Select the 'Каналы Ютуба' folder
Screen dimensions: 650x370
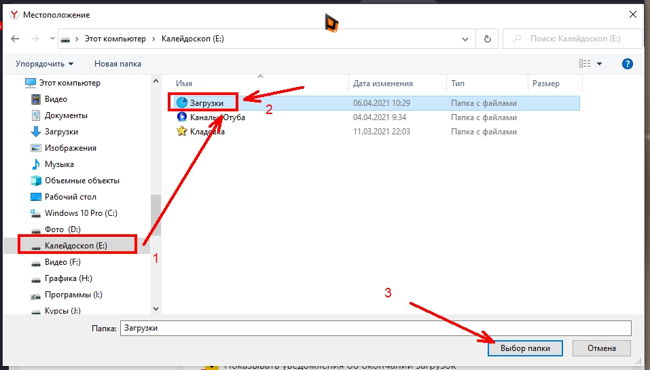click(x=217, y=117)
